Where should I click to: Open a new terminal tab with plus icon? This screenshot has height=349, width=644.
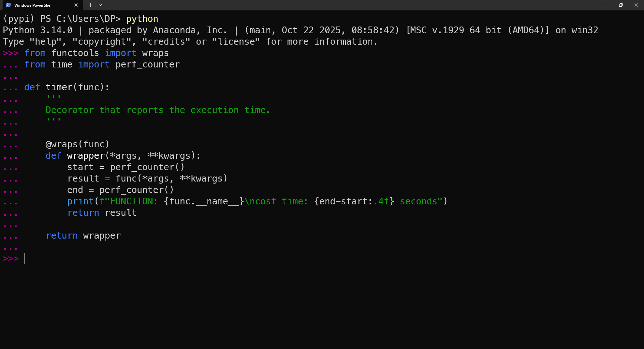tap(90, 5)
